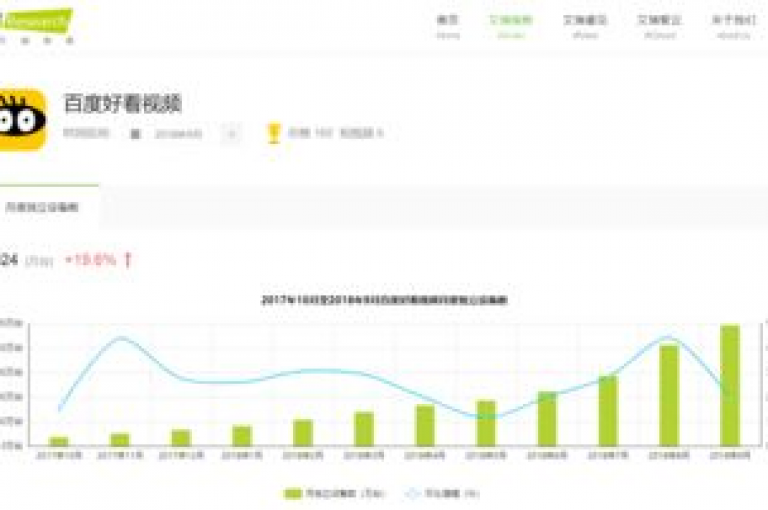Toggle the green bar series legend item
768x510 pixels.
pyautogui.click(x=334, y=493)
